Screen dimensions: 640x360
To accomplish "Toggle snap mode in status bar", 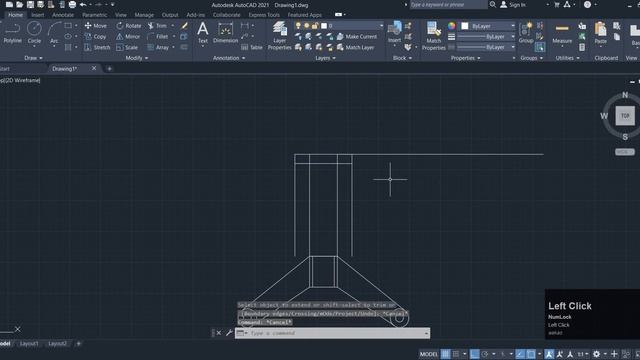I will 456,354.
